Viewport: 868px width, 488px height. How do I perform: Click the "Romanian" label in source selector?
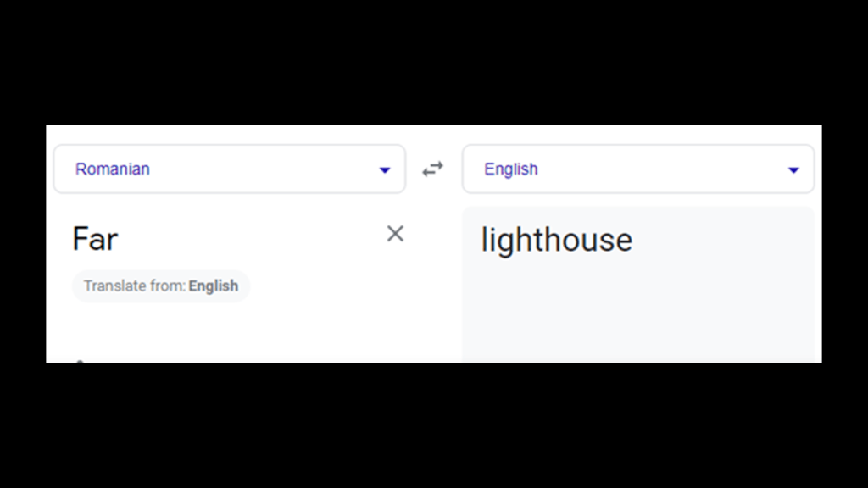point(113,169)
